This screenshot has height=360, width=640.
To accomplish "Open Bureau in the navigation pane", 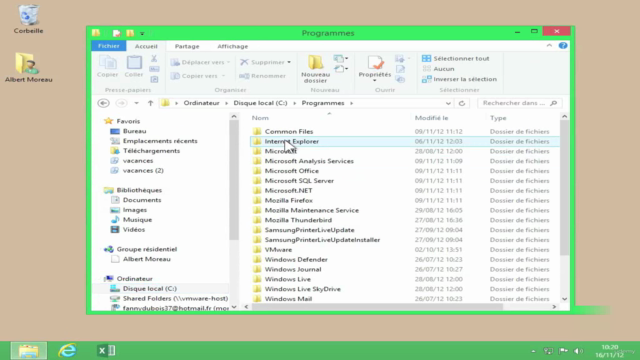I will [x=134, y=131].
